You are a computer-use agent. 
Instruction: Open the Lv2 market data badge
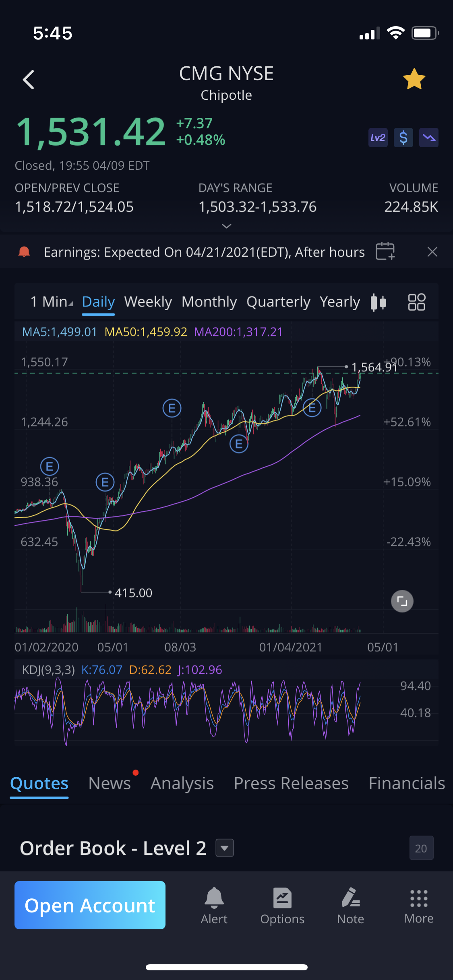[378, 138]
